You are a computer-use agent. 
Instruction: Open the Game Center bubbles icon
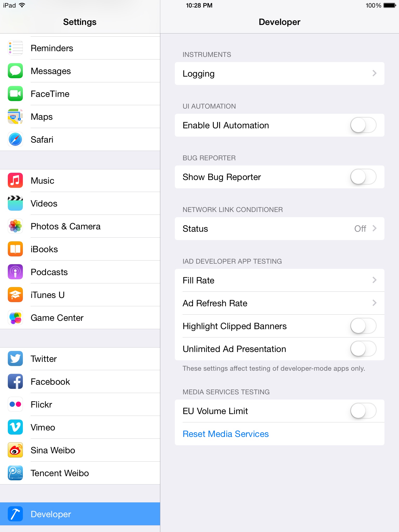tap(15, 318)
